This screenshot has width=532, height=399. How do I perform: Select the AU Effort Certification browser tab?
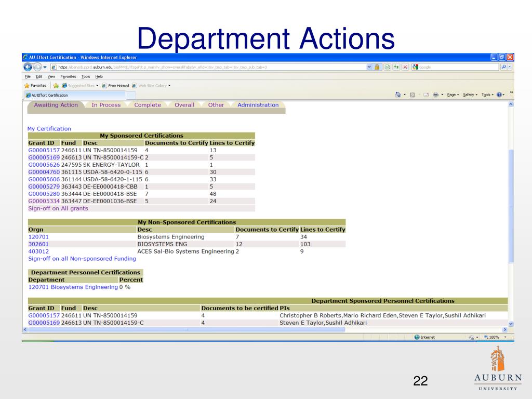click(x=75, y=96)
